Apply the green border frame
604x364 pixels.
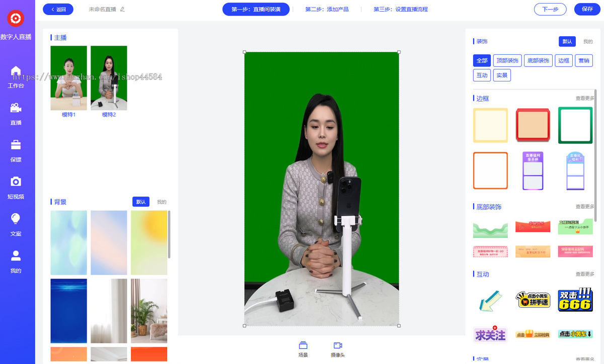575,125
